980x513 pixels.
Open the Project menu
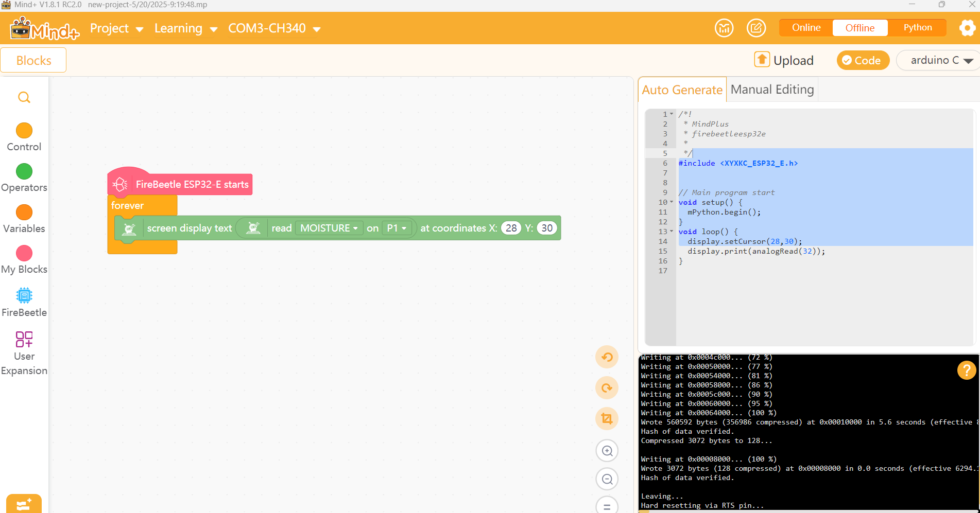tap(116, 28)
